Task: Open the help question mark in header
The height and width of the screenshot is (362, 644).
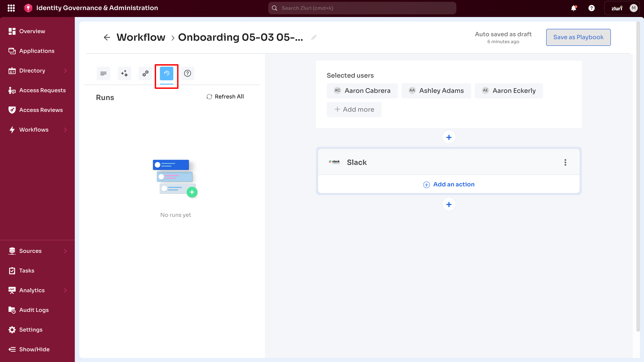Action: click(x=591, y=8)
